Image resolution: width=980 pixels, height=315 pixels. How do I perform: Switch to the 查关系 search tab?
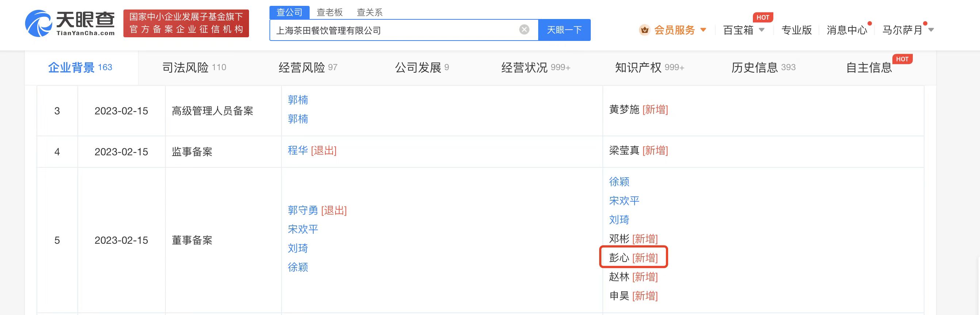[x=370, y=12]
